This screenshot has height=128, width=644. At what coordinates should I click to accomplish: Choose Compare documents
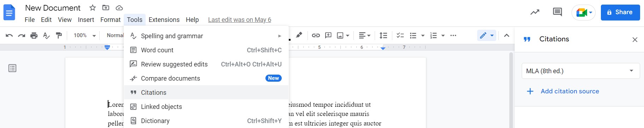tap(206, 78)
